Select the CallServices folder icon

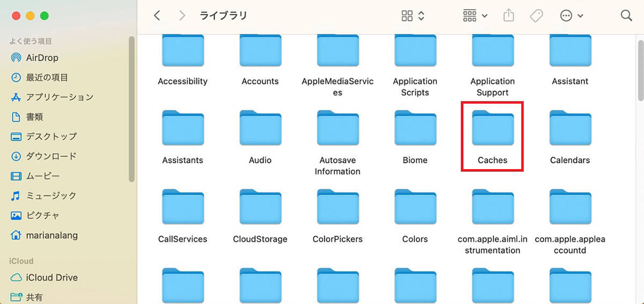coord(182,207)
